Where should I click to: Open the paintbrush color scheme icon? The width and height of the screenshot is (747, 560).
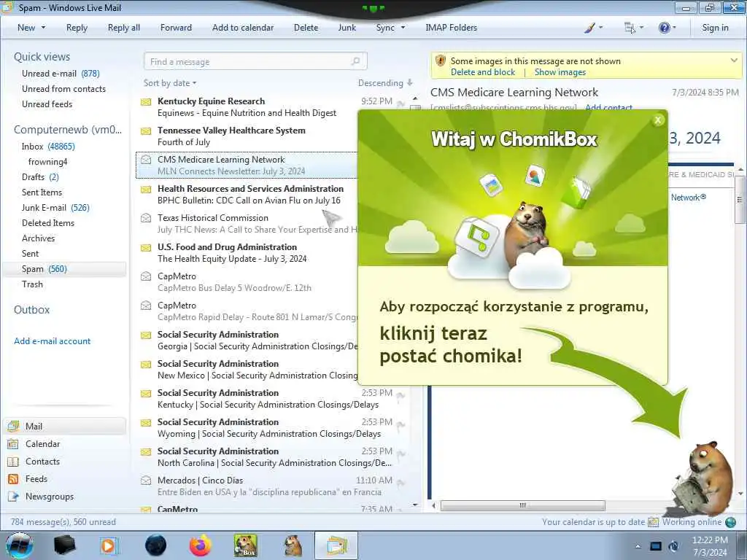pyautogui.click(x=589, y=28)
